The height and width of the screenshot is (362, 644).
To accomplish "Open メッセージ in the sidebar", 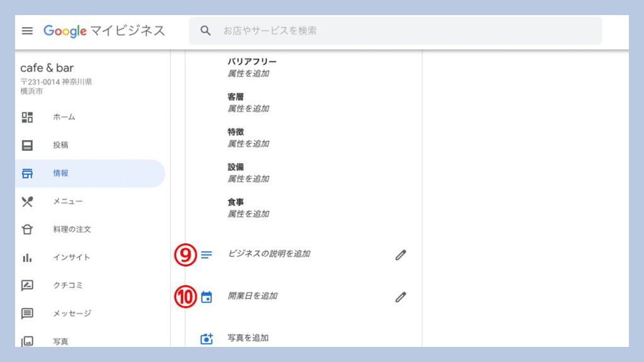I will (72, 314).
